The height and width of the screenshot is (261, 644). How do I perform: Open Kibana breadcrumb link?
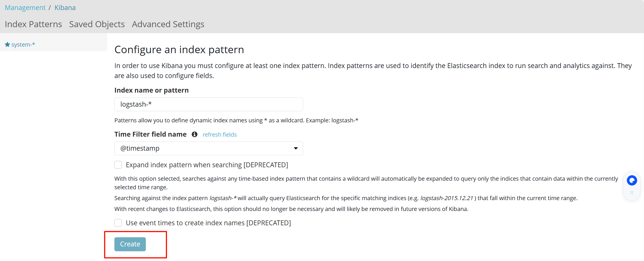click(65, 8)
